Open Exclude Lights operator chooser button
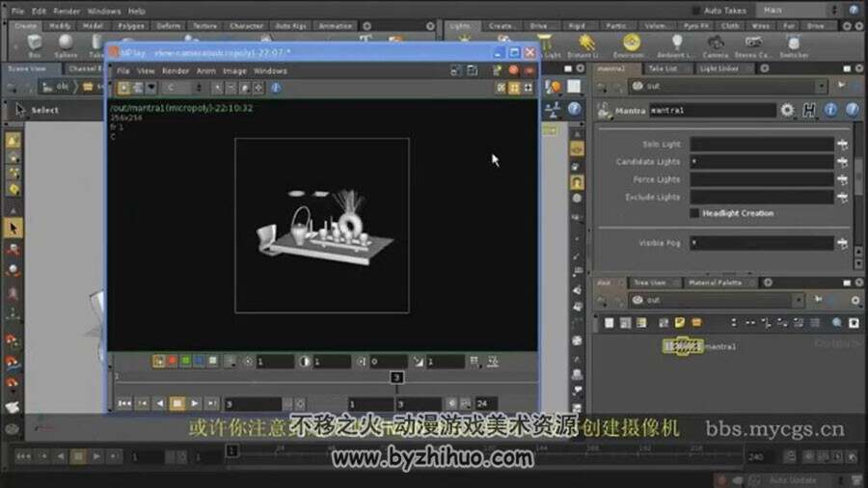The height and width of the screenshot is (488, 868). [x=842, y=198]
